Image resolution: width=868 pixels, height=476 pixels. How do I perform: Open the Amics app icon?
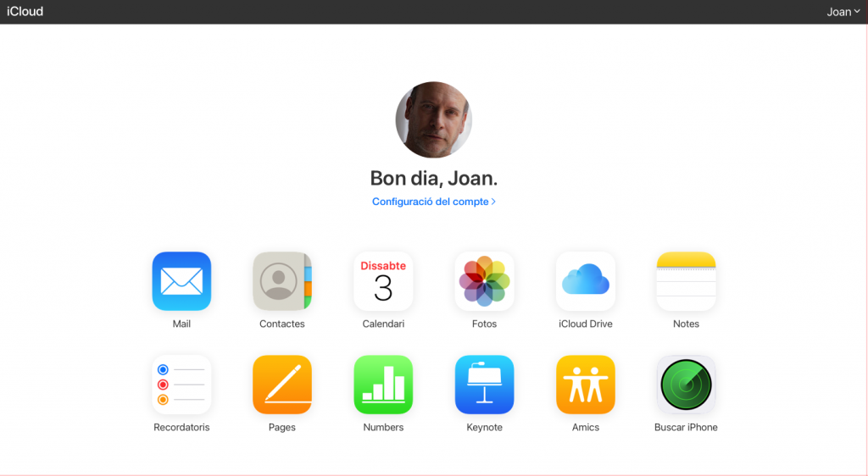(x=586, y=385)
